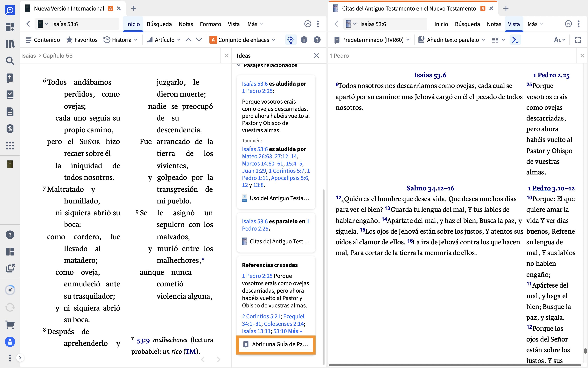Open the text size Aa dropdown
The image size is (588, 368).
pyautogui.click(x=560, y=40)
